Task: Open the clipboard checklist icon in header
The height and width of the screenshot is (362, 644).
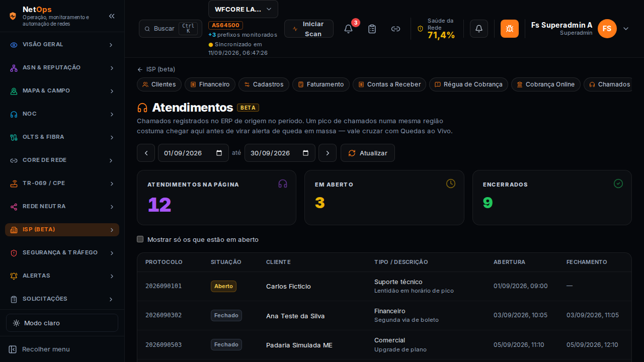Action: coord(372,29)
